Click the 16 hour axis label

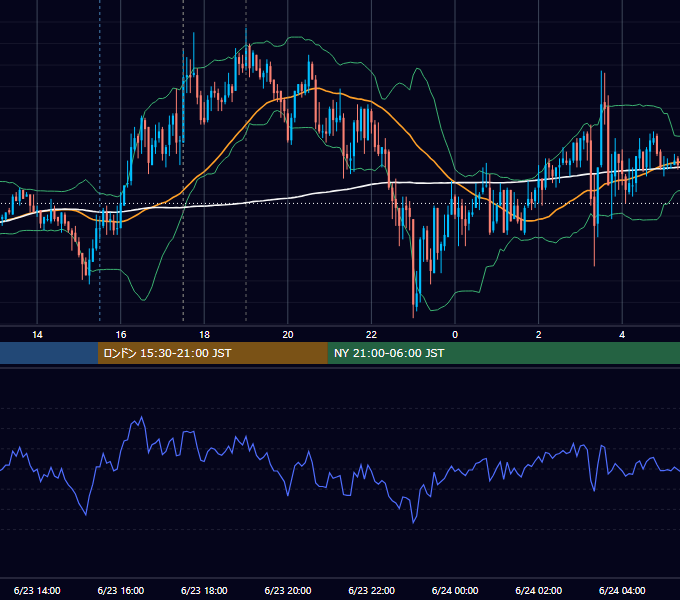pos(121,335)
